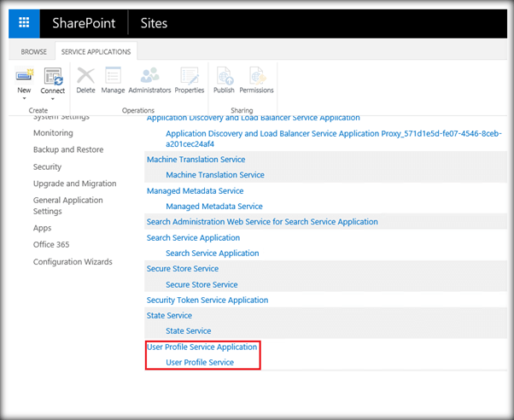Go to Backup and Restore in sidebar
This screenshot has height=420, width=514.
pos(68,150)
